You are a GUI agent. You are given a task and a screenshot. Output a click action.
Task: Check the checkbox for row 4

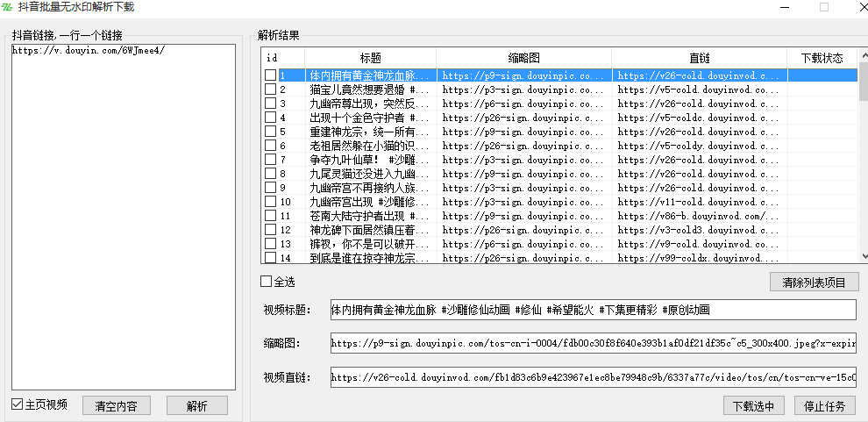point(270,118)
